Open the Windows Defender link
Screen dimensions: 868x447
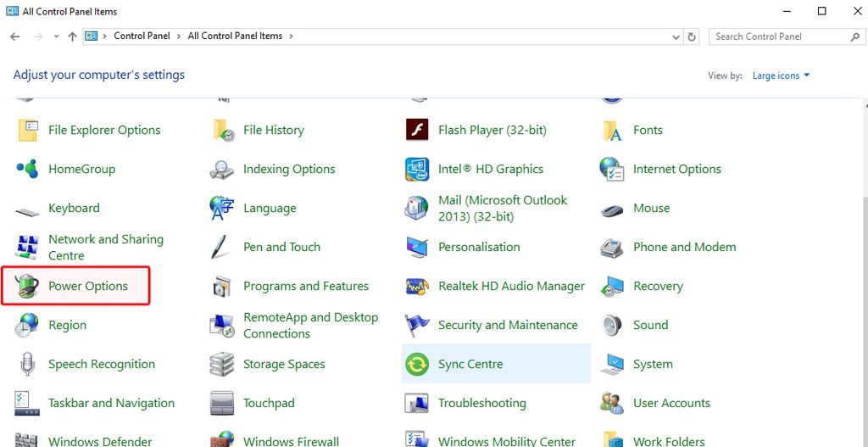tap(100, 441)
